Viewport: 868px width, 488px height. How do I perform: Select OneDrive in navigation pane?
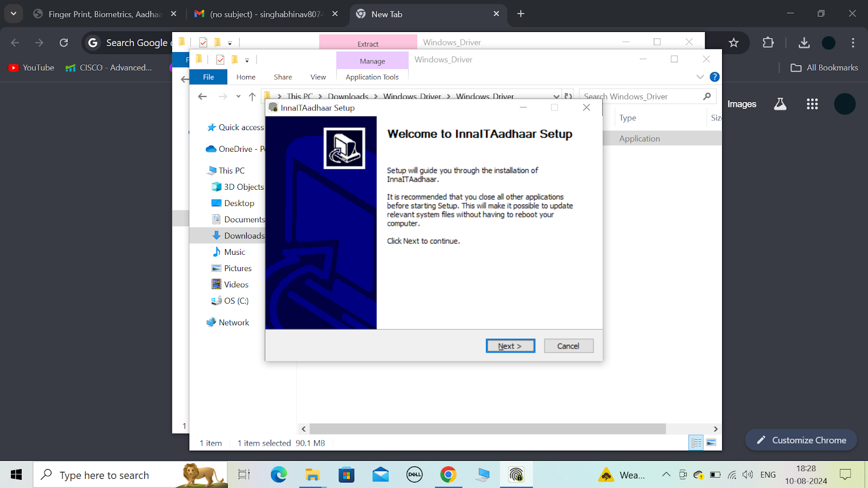pyautogui.click(x=235, y=149)
